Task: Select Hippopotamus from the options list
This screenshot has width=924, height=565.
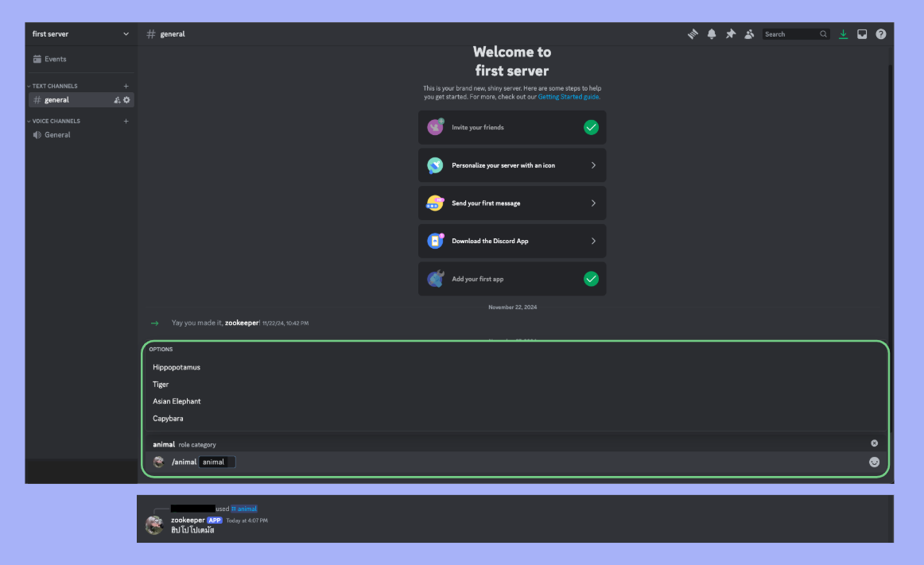Action: [177, 367]
